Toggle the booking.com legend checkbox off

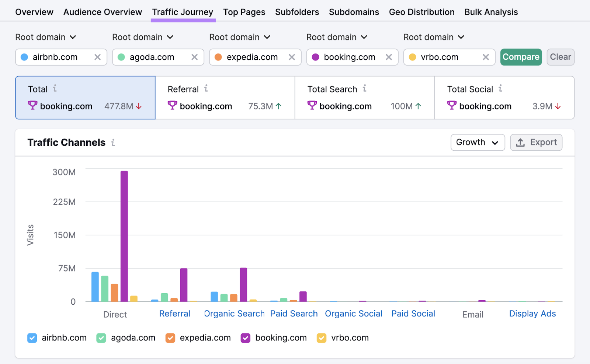tap(245, 337)
